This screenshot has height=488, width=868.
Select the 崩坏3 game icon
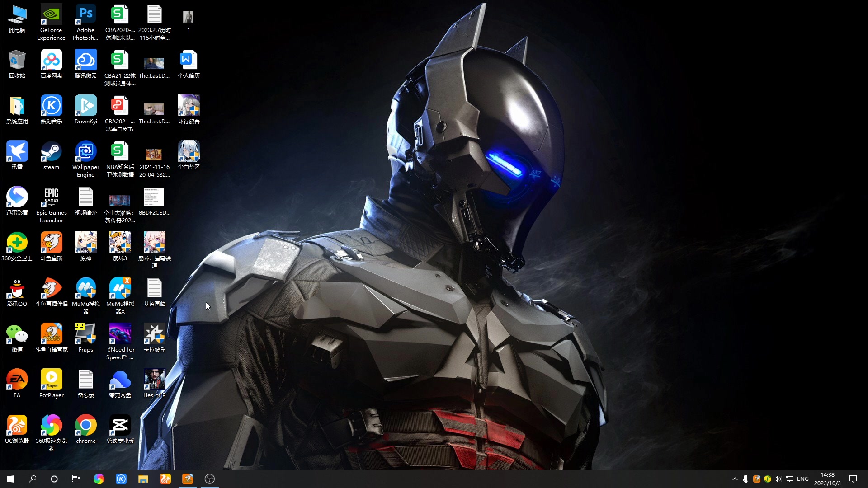click(120, 247)
